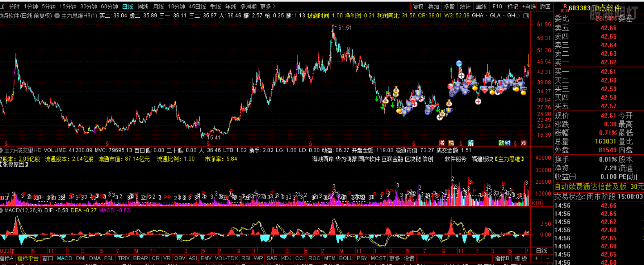Add stock with +自选 button
Viewport: 644px width, 265px height.
[529, 7]
